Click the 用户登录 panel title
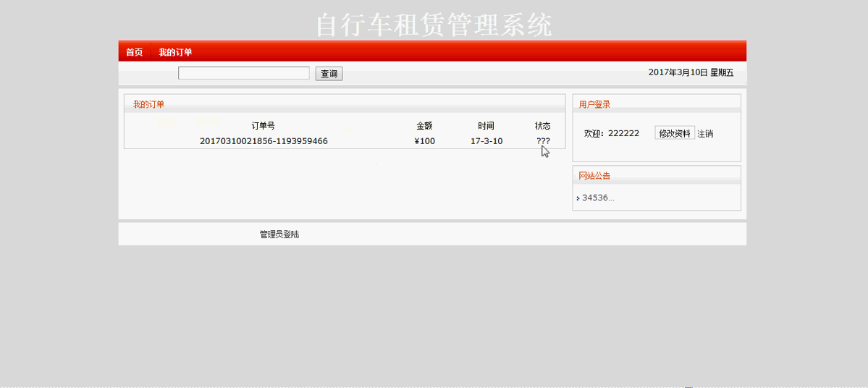 (x=594, y=104)
